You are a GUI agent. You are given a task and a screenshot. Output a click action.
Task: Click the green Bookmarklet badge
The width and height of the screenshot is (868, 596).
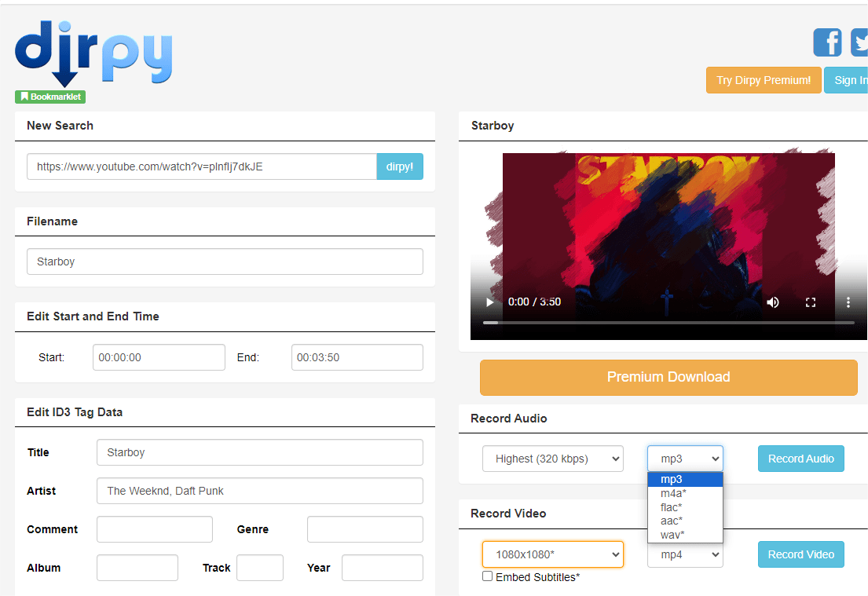point(49,97)
